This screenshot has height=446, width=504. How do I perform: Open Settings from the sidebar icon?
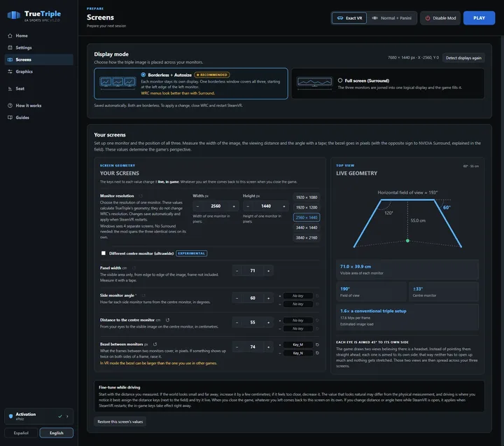pos(10,48)
